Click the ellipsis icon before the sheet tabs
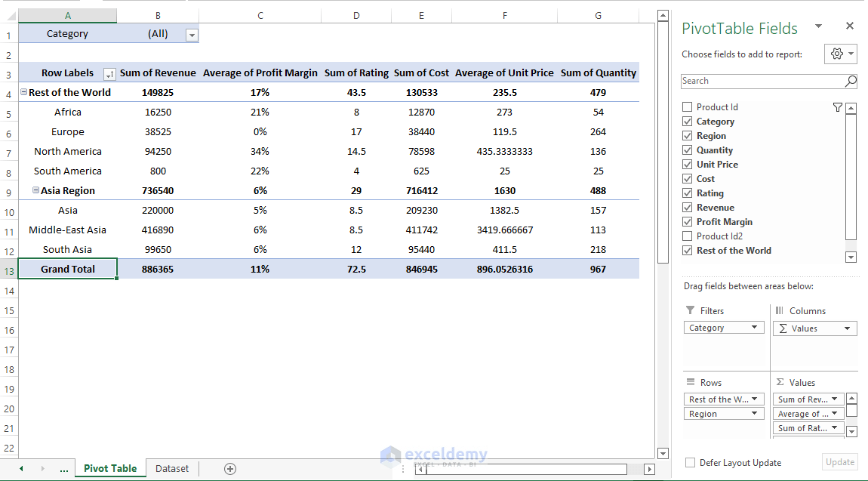The height and width of the screenshot is (481, 868). point(64,468)
